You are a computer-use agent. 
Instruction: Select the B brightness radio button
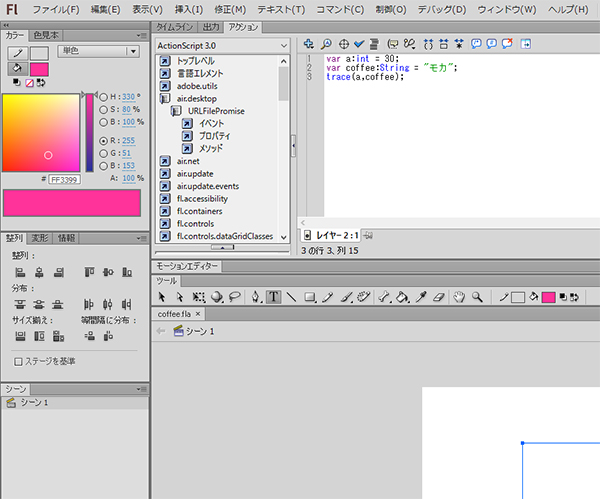103,122
